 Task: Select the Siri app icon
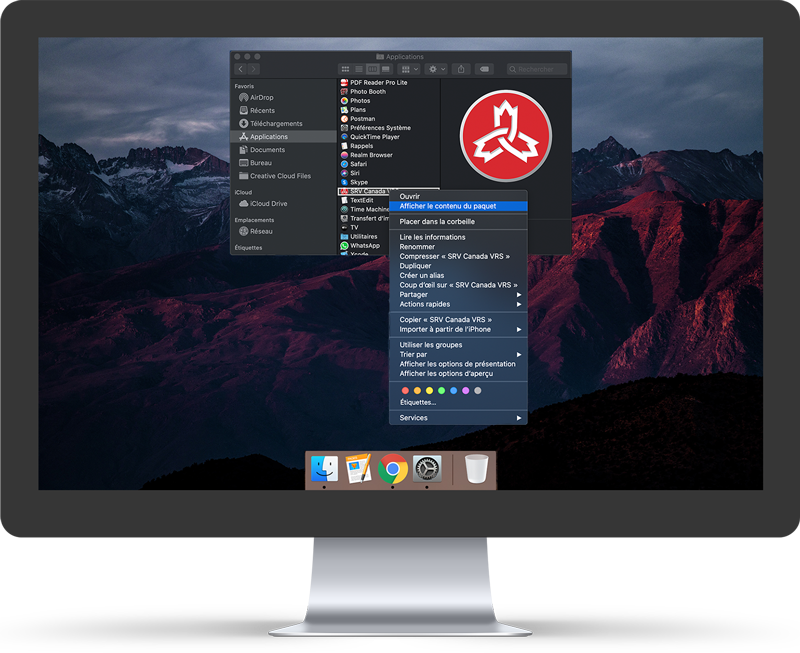(x=344, y=173)
